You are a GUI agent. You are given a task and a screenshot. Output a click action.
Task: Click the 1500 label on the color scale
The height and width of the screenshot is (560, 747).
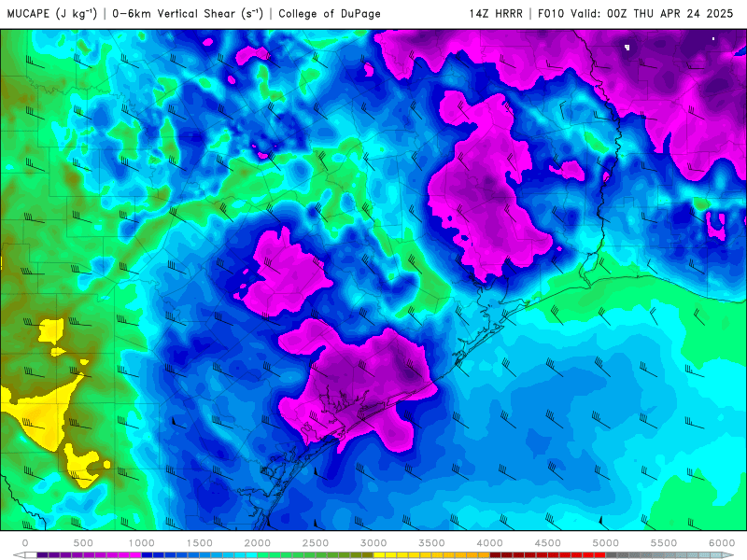(x=200, y=543)
